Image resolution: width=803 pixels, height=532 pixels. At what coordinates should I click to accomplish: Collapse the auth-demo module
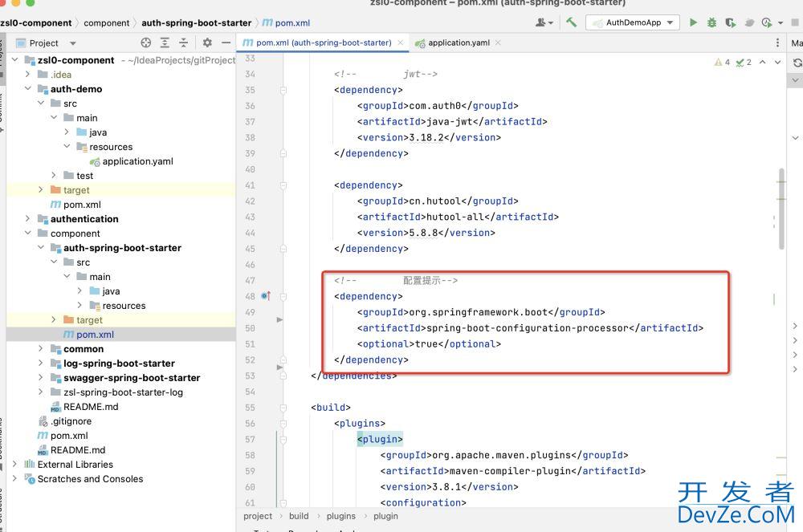(27, 88)
